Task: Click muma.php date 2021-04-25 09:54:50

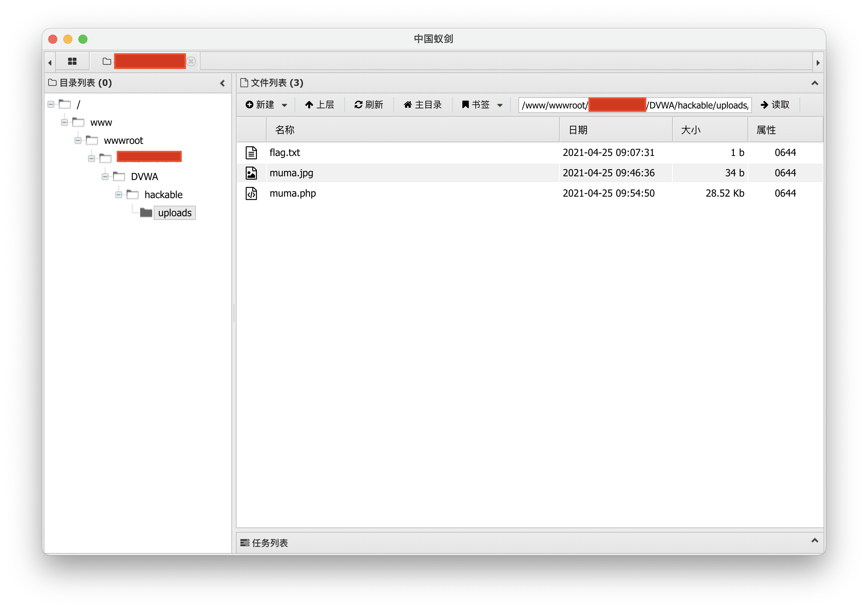Action: 609,193
